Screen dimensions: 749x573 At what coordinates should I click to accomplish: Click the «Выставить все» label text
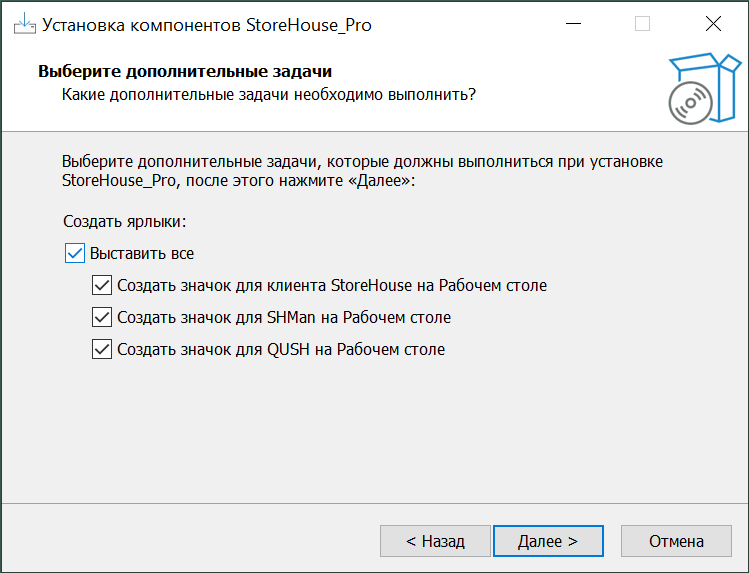(141, 253)
